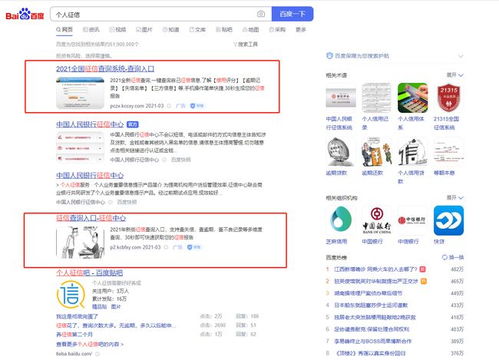Viewport: 499px width, 360px height.
Task: Switch to the 视频 tab
Action: (x=118, y=30)
